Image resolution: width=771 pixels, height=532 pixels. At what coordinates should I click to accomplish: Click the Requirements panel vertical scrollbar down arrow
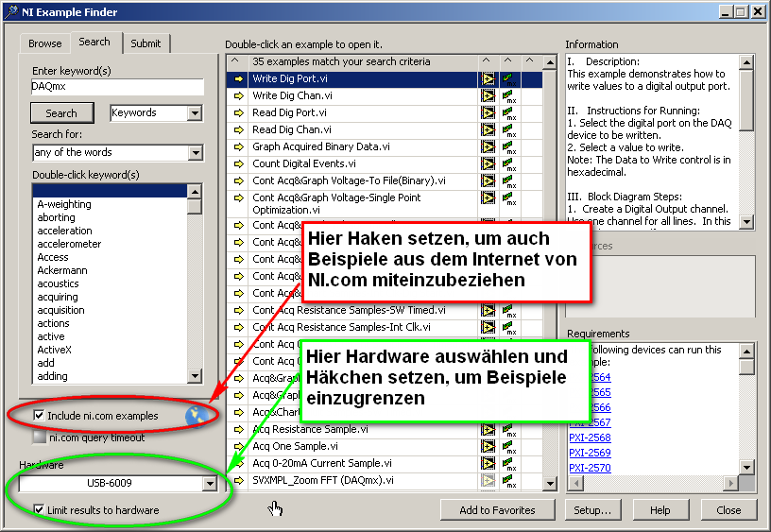tap(746, 468)
